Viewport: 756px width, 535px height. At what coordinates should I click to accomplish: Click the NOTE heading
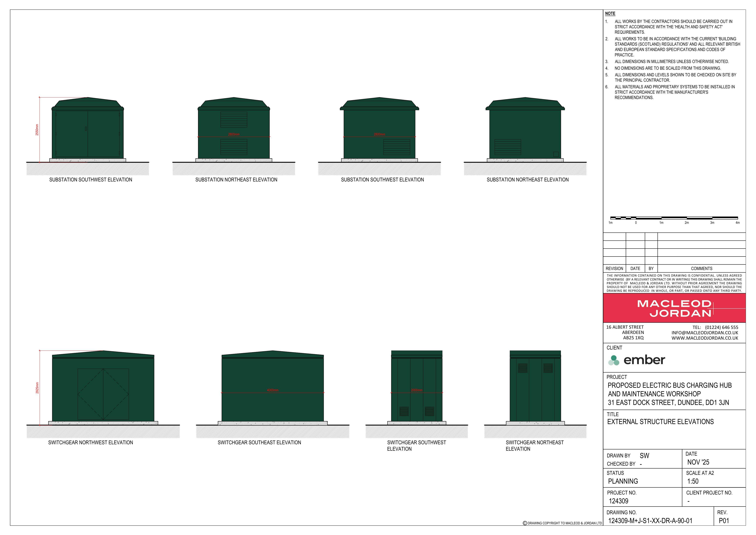610,13
